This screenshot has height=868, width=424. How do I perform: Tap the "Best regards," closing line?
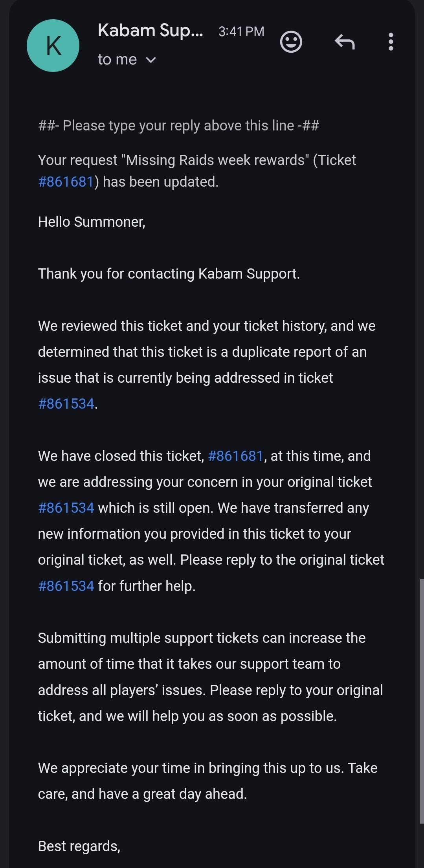(x=79, y=846)
